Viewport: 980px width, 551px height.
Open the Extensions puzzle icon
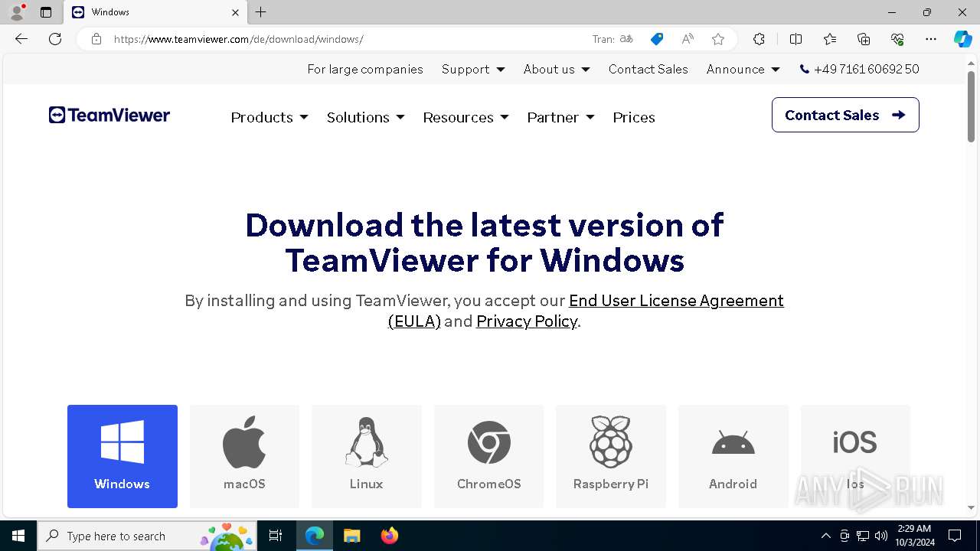[759, 39]
